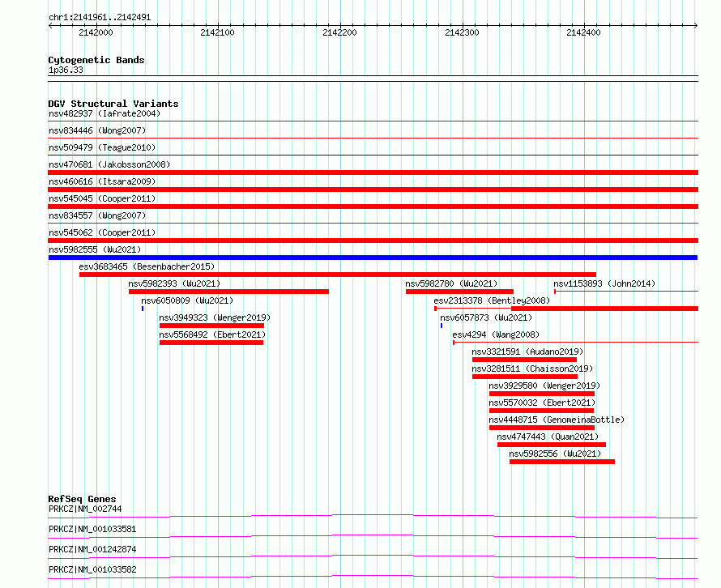Select nsv3929580 (Wenger2019) label

[544, 386]
